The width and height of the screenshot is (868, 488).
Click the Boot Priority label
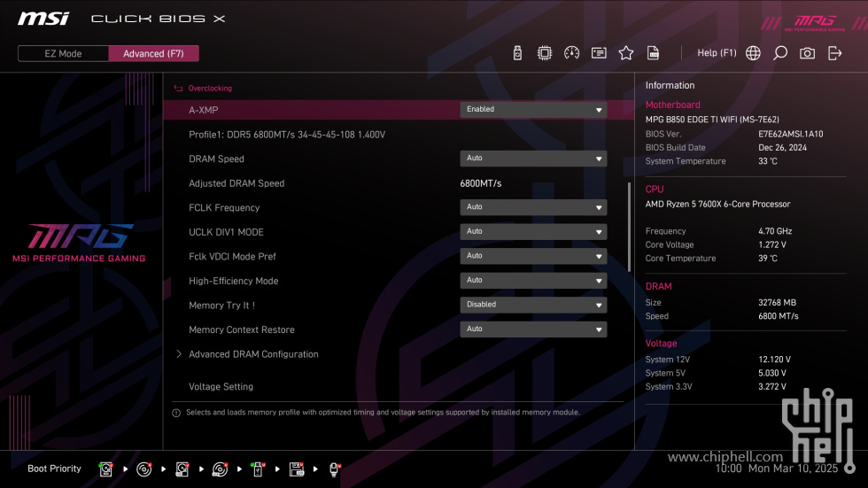click(54, 469)
